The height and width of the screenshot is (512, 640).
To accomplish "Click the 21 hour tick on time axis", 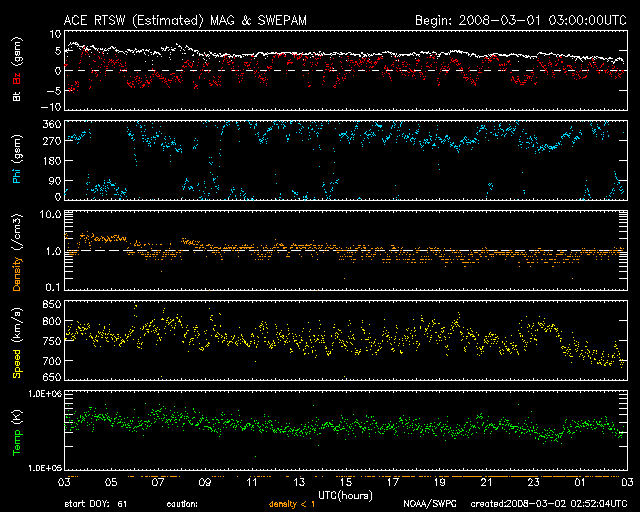I will [x=485, y=483].
